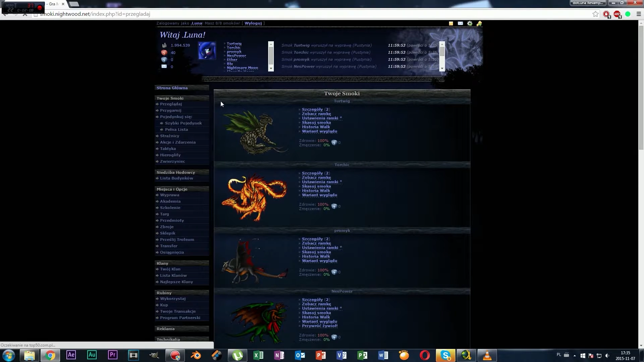Open the messages envelope icon in header
This screenshot has height=362, width=644.
click(x=460, y=23)
